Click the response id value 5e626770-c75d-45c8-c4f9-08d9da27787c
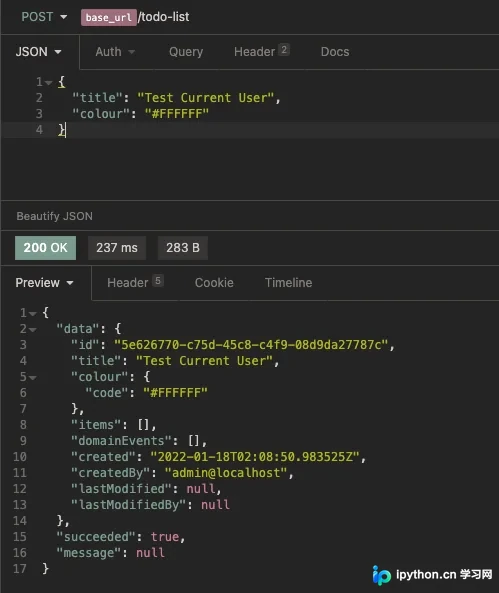Image resolution: width=499 pixels, height=593 pixels. click(x=251, y=345)
